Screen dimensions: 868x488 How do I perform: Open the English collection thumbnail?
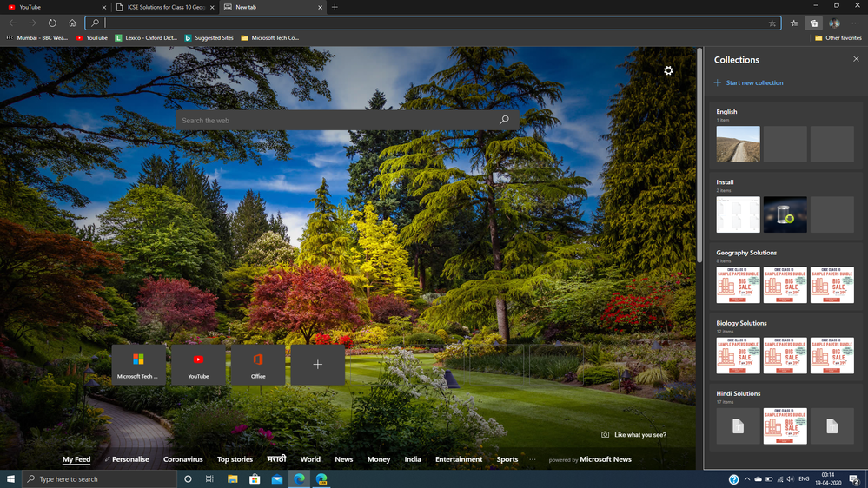(x=738, y=144)
